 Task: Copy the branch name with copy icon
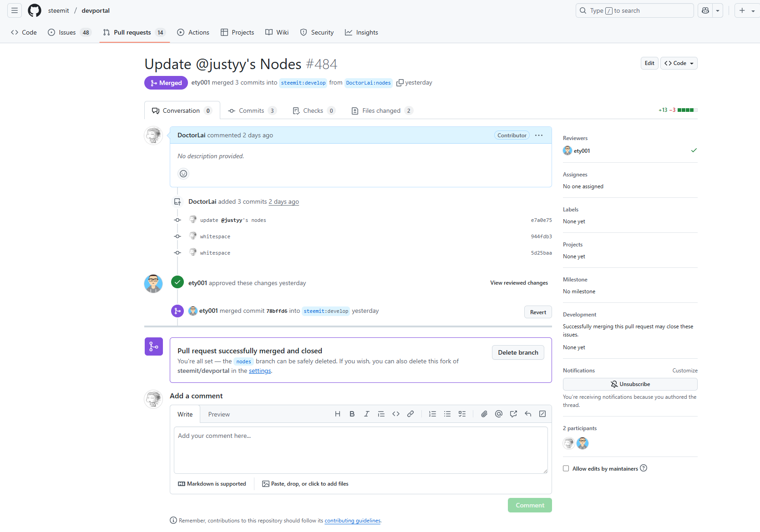tap(400, 83)
